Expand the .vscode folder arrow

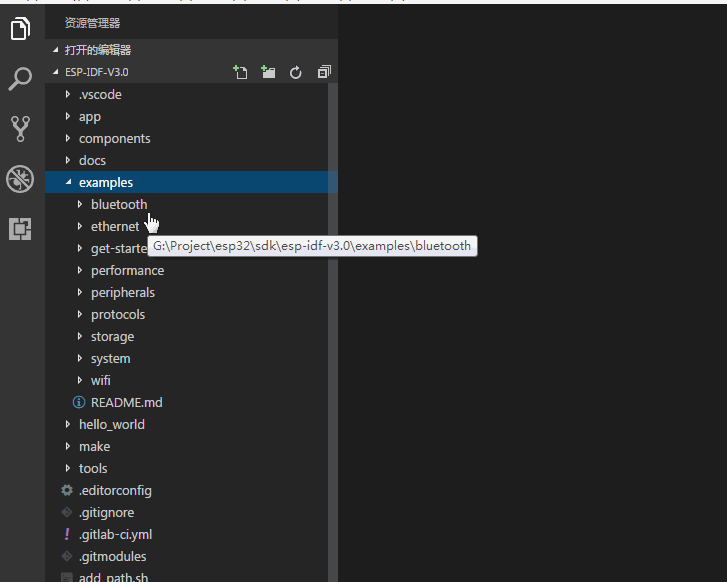68,94
